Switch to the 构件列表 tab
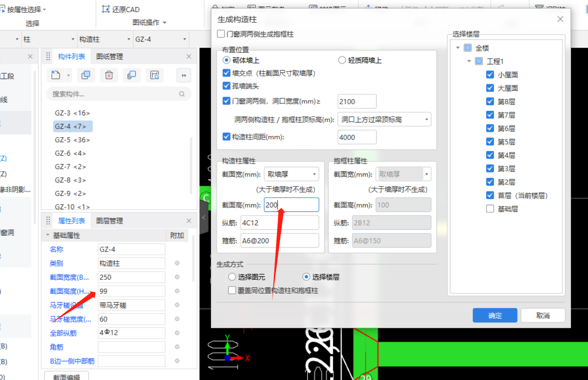 (71, 57)
